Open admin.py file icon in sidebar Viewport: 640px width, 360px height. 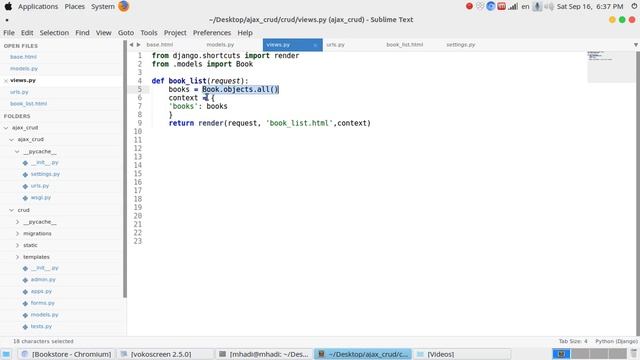click(x=25, y=280)
